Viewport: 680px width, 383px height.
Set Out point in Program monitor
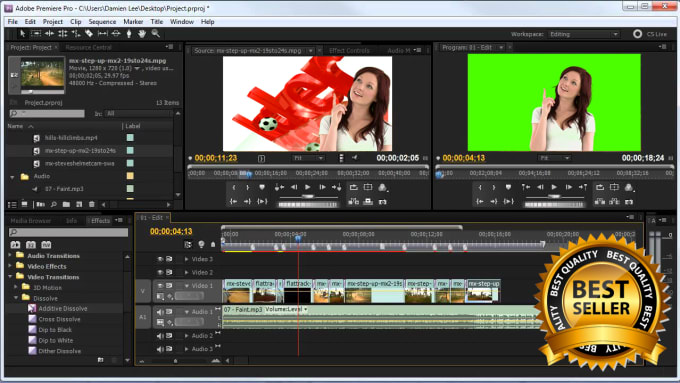(x=494, y=187)
